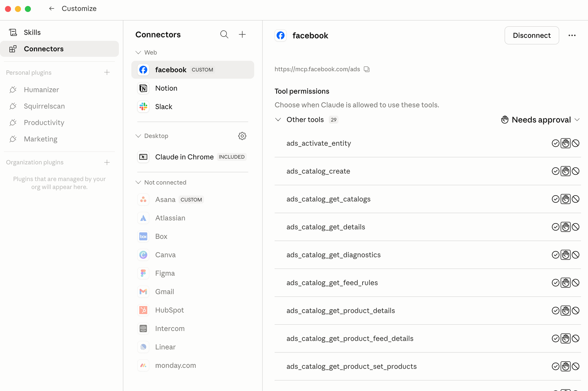Set ads_catalog_get_product_details to needs approval
The height and width of the screenshot is (391, 588).
coord(565,311)
